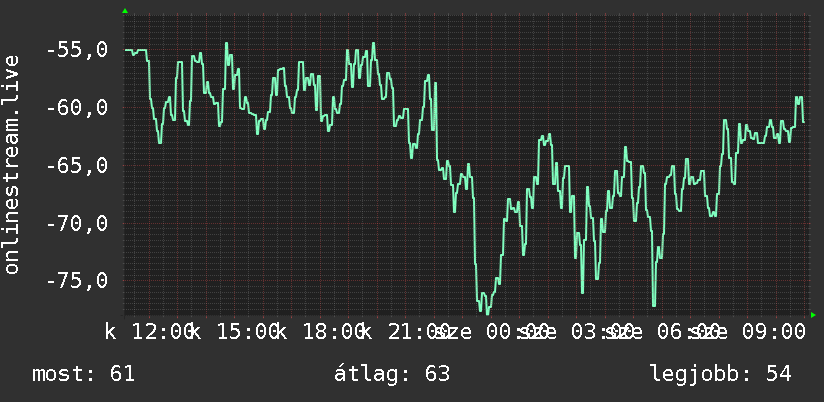Click the onlinestream.live vertical axis title
This screenshot has width=824, height=402.
(x=11, y=164)
